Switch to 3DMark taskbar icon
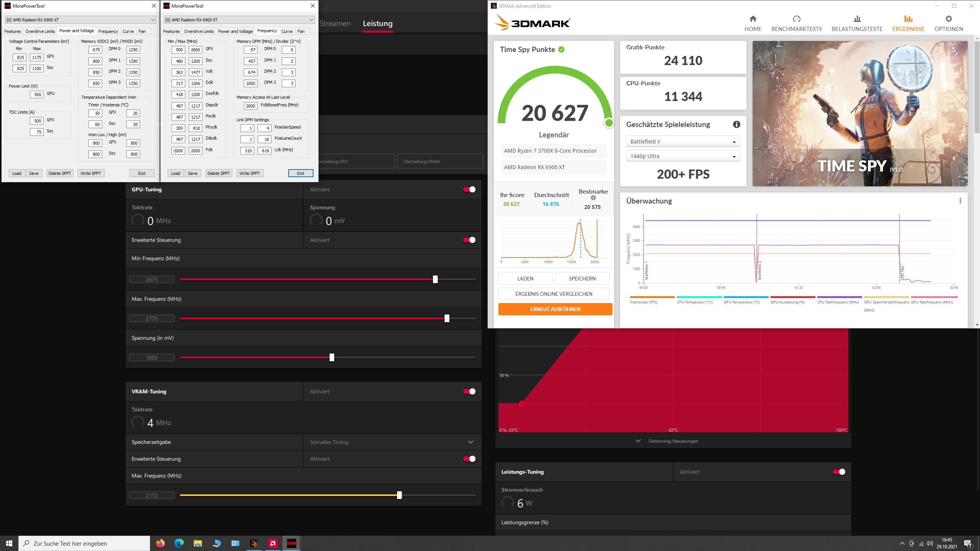 [x=254, y=543]
